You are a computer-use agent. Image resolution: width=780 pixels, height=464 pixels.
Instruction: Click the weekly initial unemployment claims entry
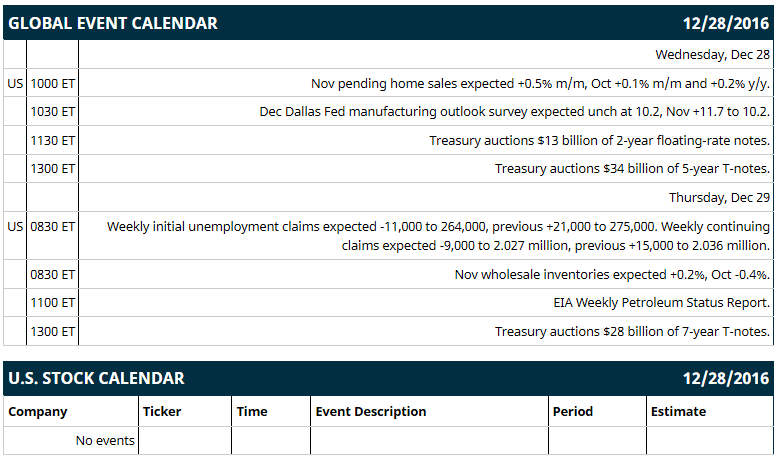click(438, 236)
